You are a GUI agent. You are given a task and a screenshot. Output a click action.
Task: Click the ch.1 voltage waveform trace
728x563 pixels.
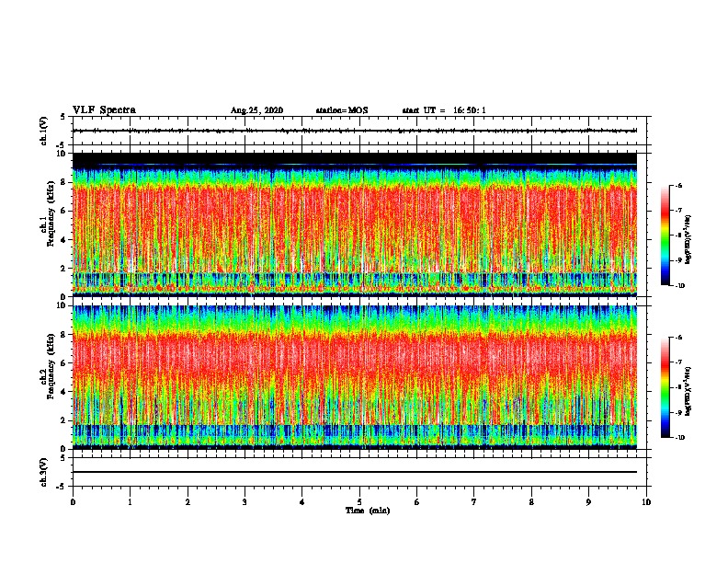[355, 131]
